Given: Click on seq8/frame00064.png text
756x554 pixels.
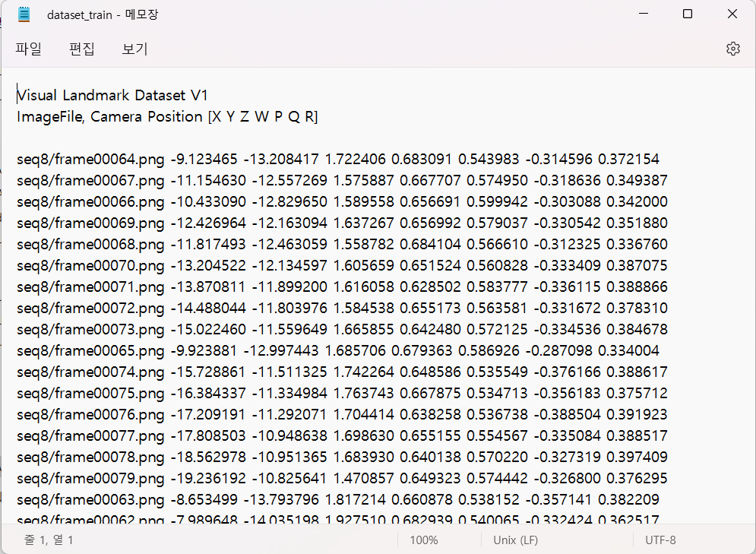Looking at the screenshot, I should pyautogui.click(x=90, y=159).
